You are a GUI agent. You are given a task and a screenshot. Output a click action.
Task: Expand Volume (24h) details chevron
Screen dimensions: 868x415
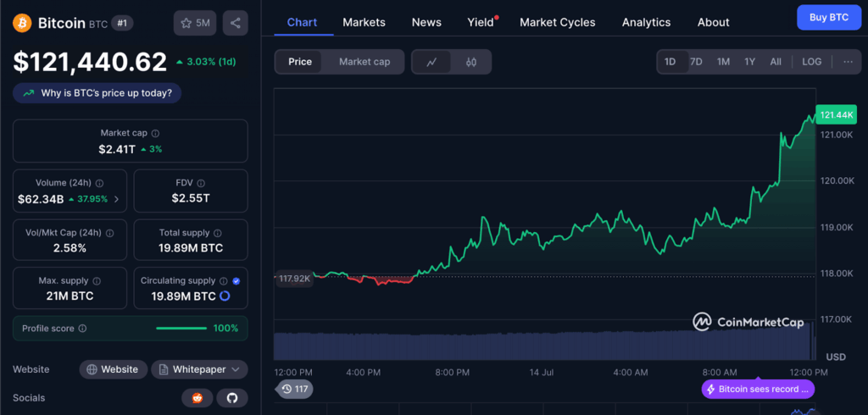click(x=116, y=200)
